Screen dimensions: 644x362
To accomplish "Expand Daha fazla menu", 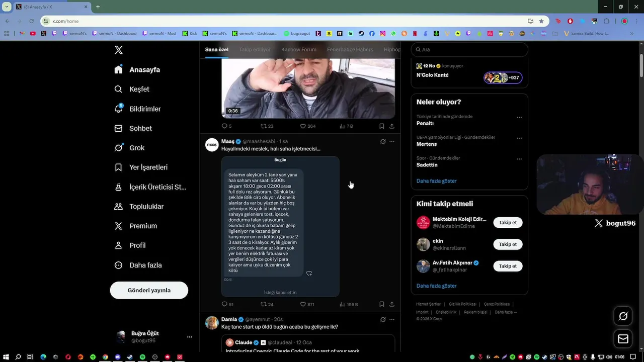I will 138,265.
